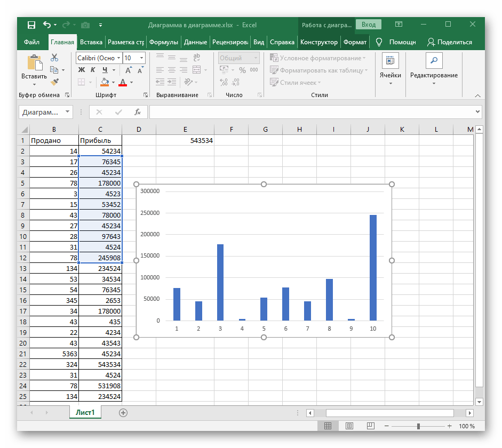
Task: Click the Поделиться share button
Action: click(x=450, y=42)
